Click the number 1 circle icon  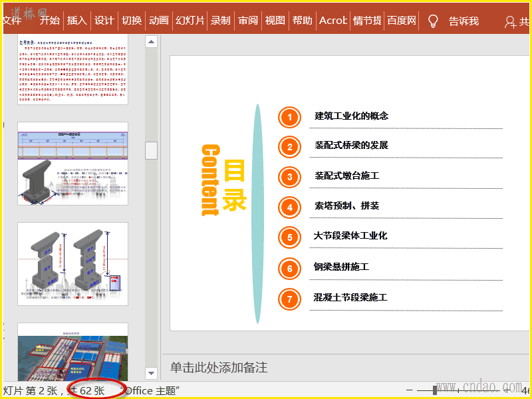tap(289, 118)
